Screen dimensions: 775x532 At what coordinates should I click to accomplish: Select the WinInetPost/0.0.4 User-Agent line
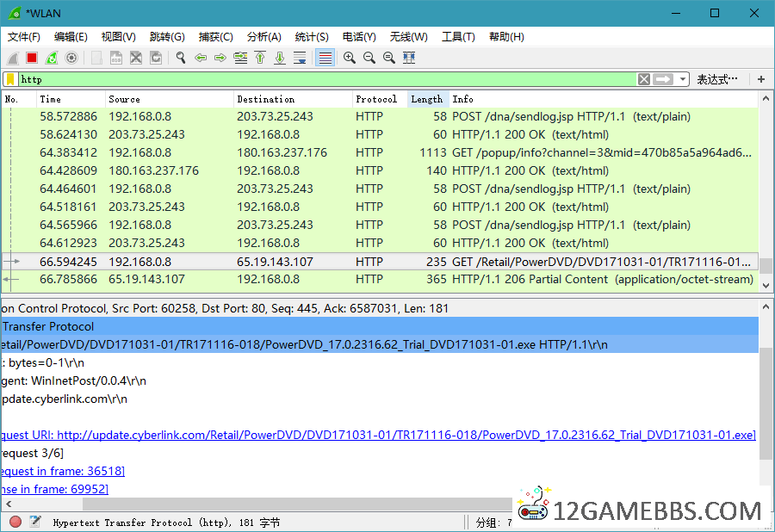coord(380,380)
